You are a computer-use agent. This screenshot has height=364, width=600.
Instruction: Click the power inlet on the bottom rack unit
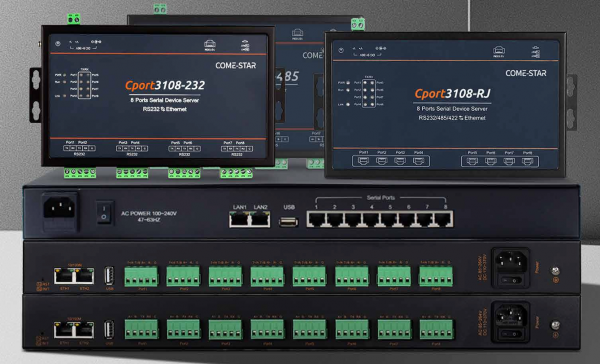pos(511,316)
